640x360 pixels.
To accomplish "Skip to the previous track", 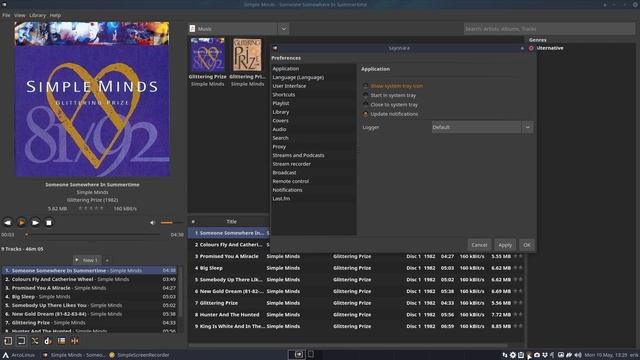I will pos(7,222).
